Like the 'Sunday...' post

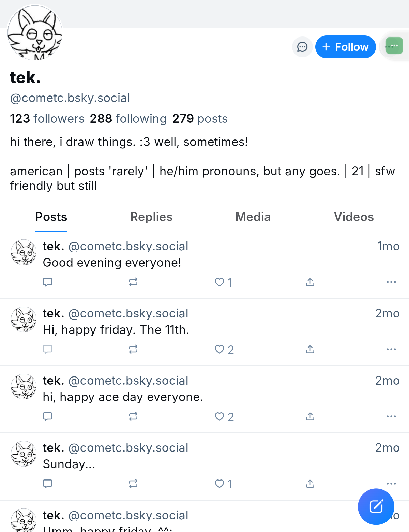point(220,484)
